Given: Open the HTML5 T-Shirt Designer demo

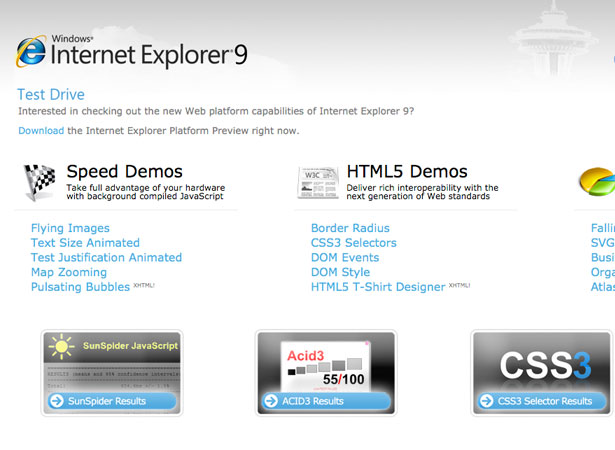Looking at the screenshot, I should [x=378, y=287].
